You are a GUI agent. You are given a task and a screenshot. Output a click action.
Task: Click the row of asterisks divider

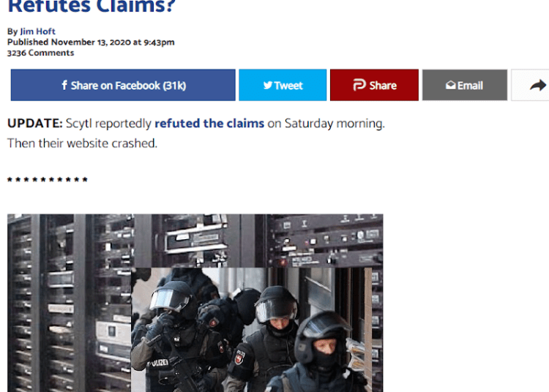48,179
